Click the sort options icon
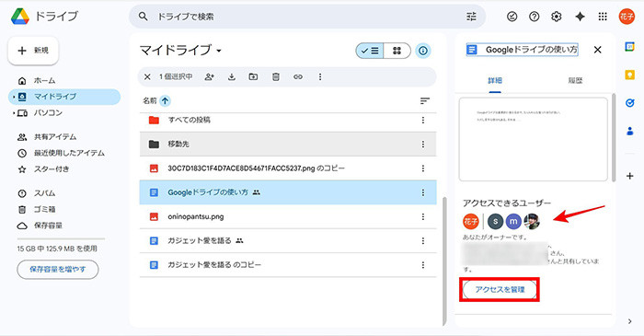Screen dimensions: 644x336 (425, 100)
